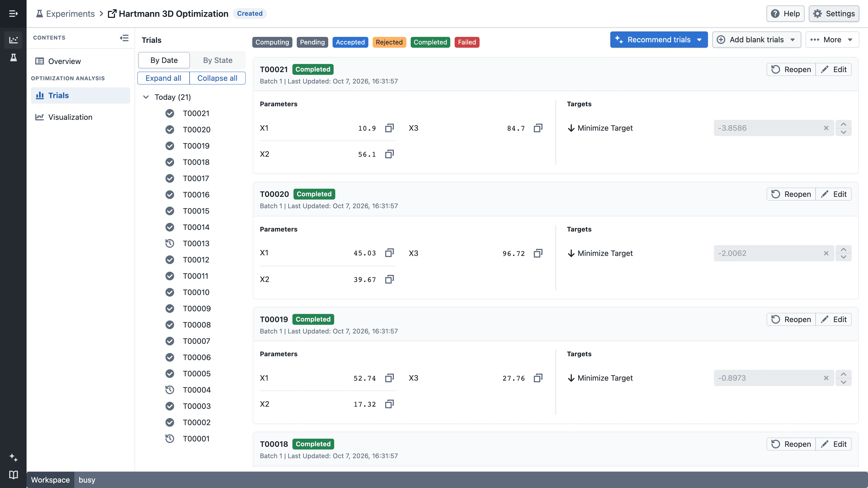
Task: Switch to the By State tab
Action: (x=218, y=60)
